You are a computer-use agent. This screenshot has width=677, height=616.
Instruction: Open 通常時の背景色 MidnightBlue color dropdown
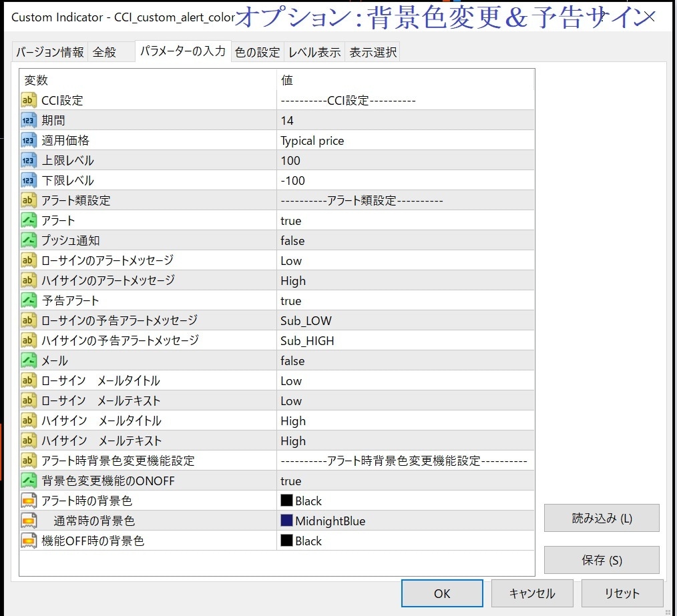pyautogui.click(x=405, y=521)
